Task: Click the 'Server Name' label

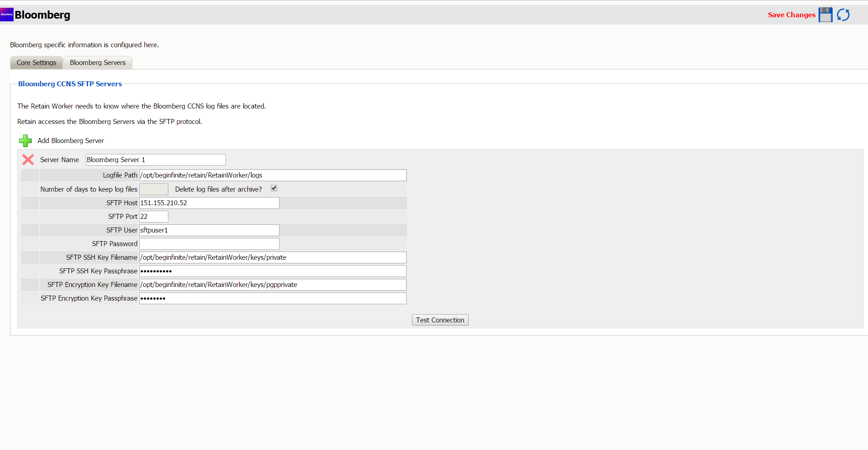Action: (x=59, y=160)
